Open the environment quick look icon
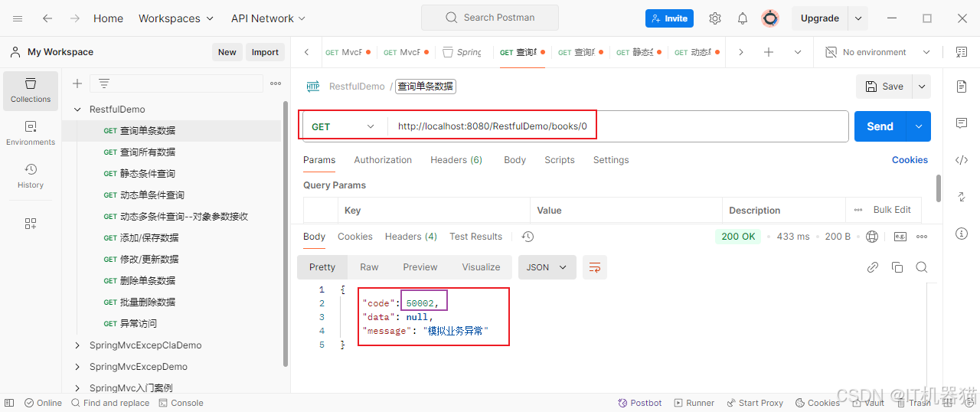This screenshot has height=412, width=980. [962, 52]
